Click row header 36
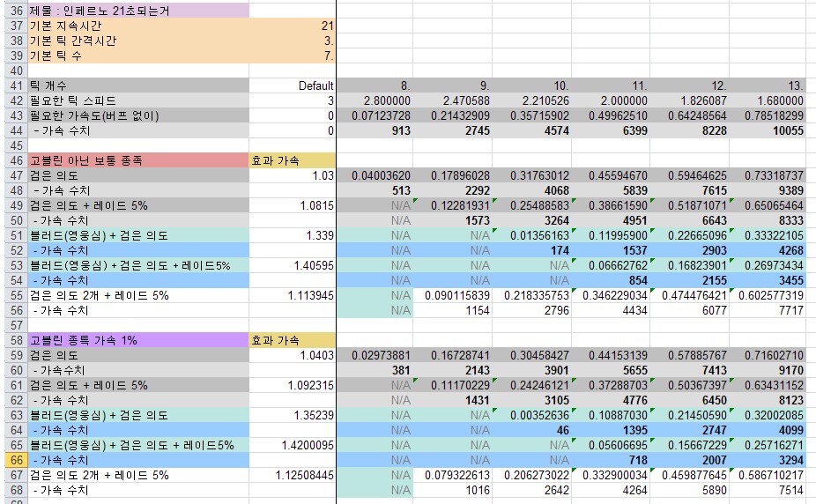The image size is (816, 504). click(x=13, y=11)
